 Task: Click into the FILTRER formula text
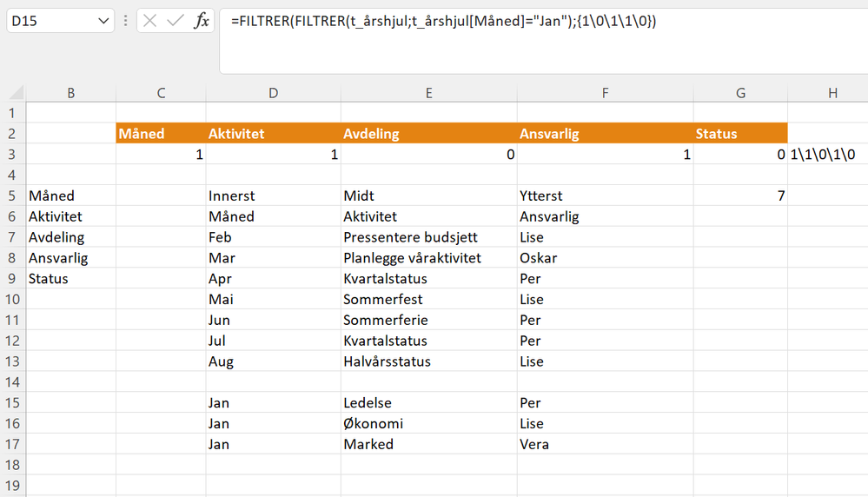pyautogui.click(x=443, y=21)
